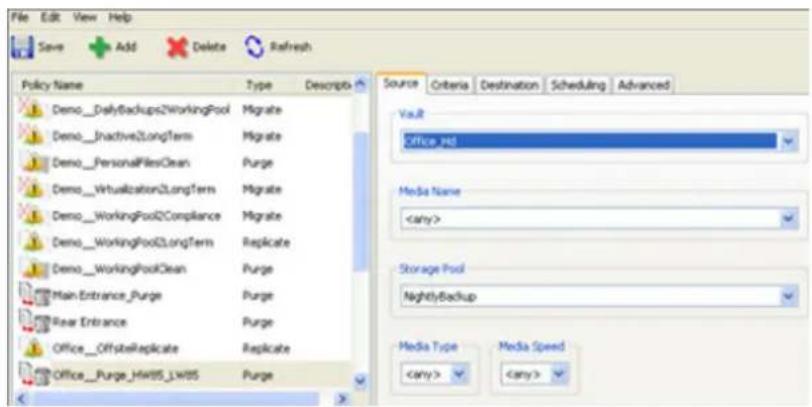812x407 pixels.
Task: Open the Media Speed dropdown
Action: tap(559, 374)
